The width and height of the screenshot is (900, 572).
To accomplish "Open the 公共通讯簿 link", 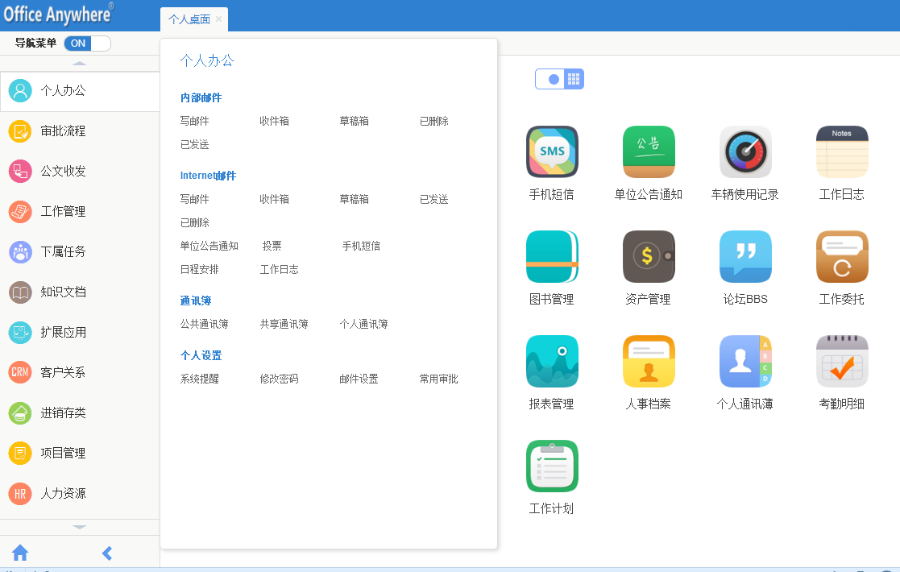I will tap(204, 324).
